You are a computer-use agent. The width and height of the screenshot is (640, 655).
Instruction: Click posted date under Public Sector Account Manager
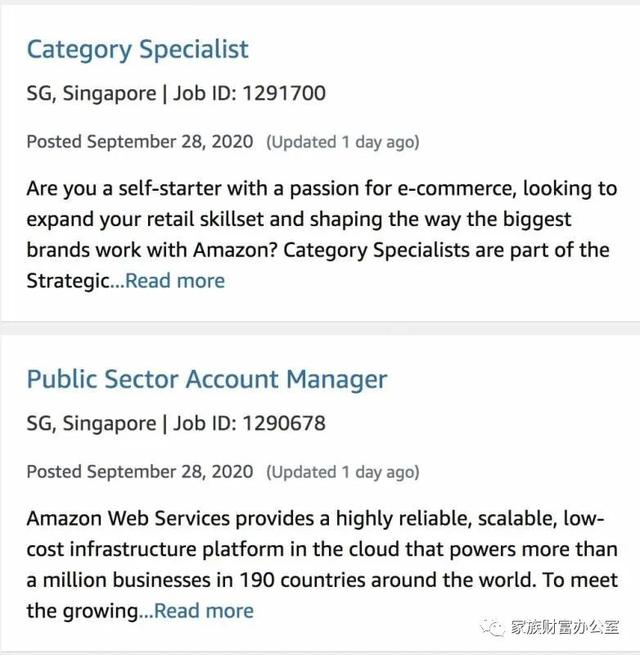pyautogui.click(x=139, y=471)
